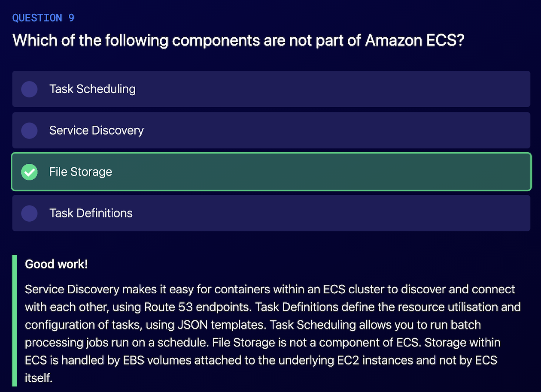This screenshot has width=541, height=392.
Task: Click the green checkmark icon beside File Storage
Action: (x=29, y=172)
